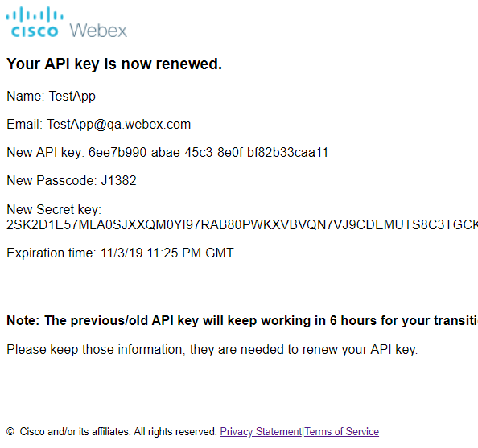Click the Webex wordmark logo

click(x=98, y=31)
